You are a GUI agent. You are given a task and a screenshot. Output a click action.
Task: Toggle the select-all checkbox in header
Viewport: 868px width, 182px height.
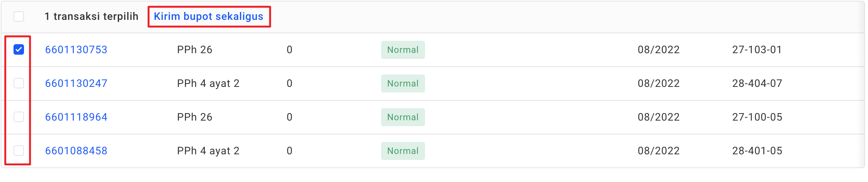19,16
